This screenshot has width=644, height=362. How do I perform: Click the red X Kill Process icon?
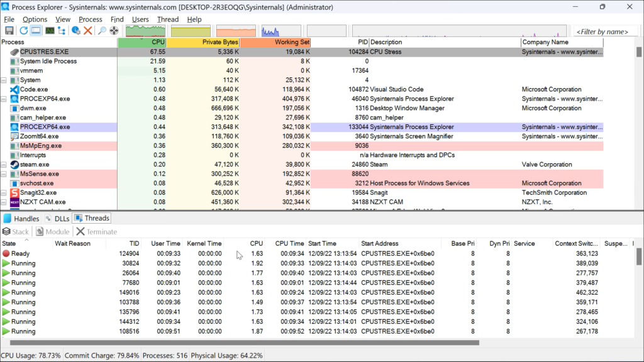pos(88,30)
